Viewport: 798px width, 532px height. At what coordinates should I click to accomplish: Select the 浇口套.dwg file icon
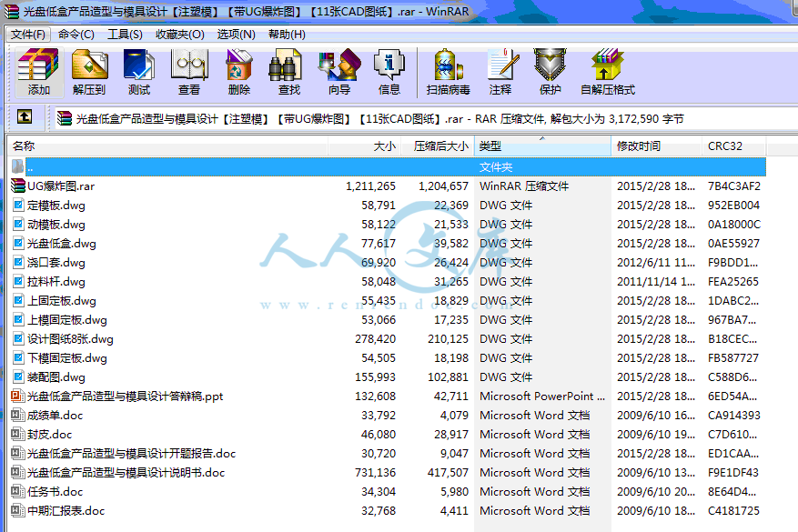click(18, 263)
